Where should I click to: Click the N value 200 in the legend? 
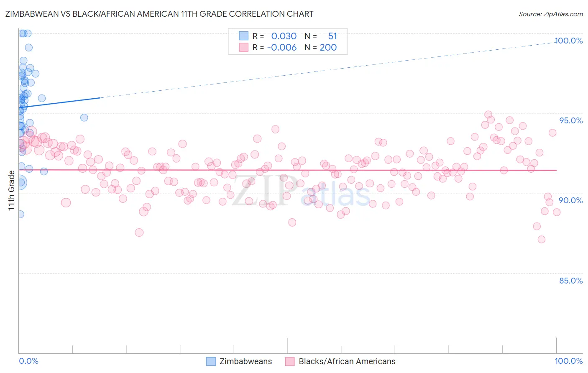click(x=328, y=47)
